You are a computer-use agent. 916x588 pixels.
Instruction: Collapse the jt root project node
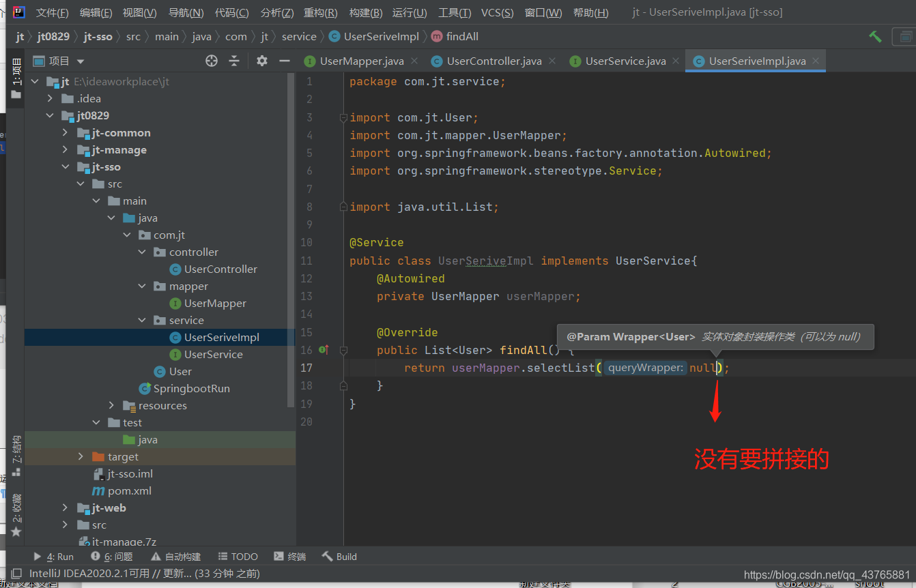(35, 81)
